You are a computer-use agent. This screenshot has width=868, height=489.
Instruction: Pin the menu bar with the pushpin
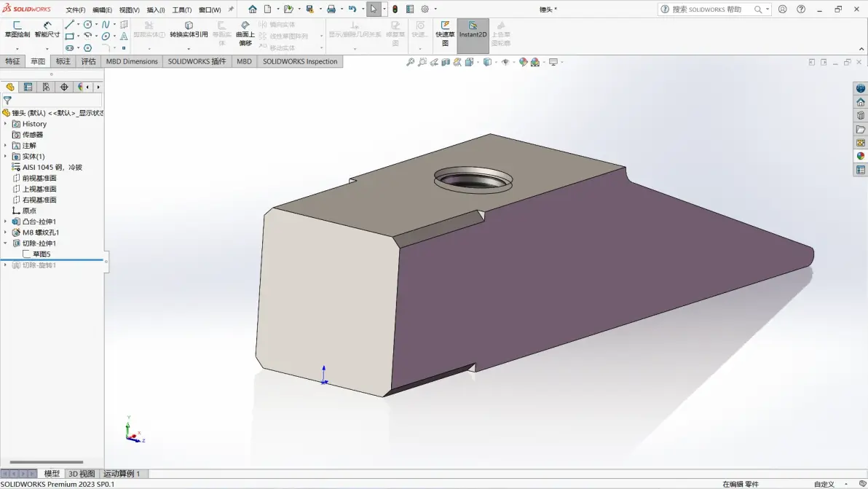pyautogui.click(x=231, y=9)
